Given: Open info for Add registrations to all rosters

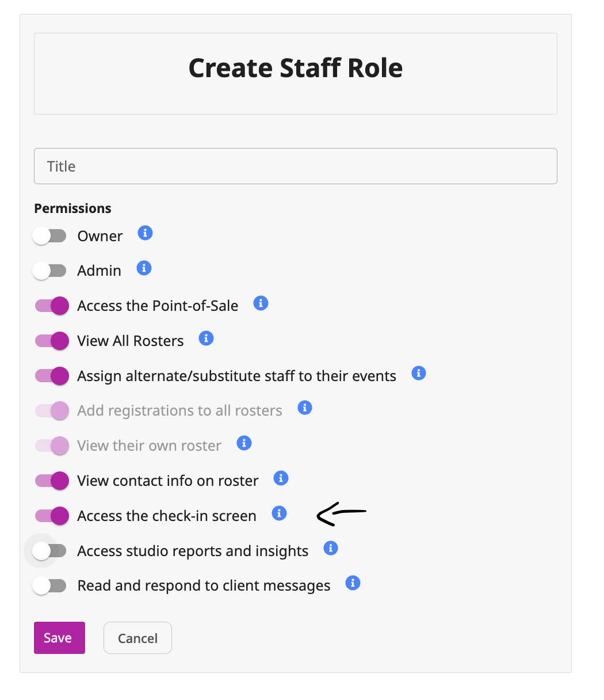Looking at the screenshot, I should click(304, 408).
